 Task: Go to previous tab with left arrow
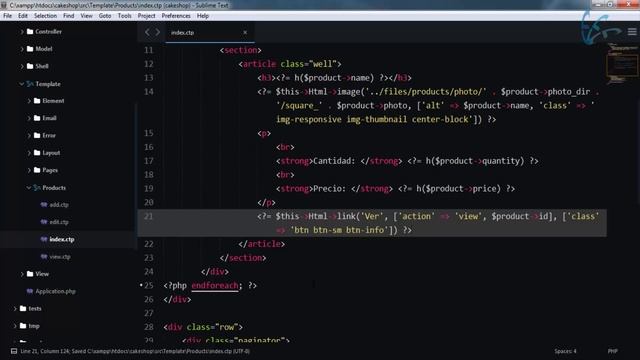[147, 32]
